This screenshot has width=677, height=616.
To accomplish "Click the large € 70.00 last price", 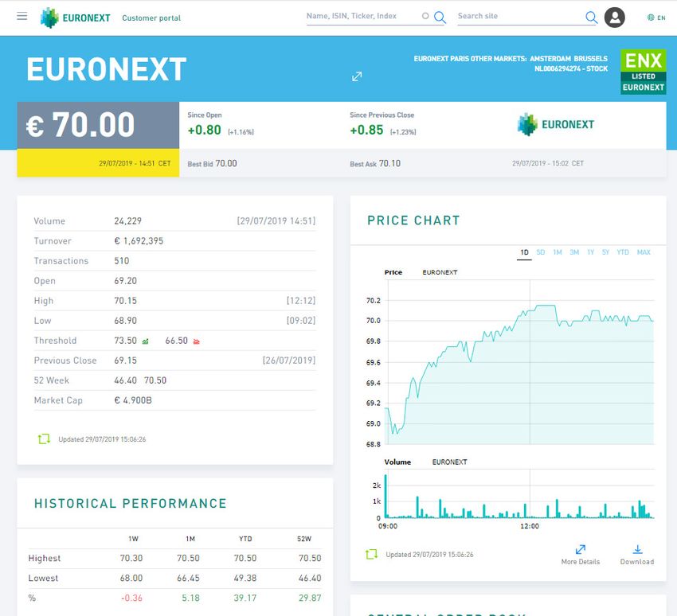I will click(80, 125).
